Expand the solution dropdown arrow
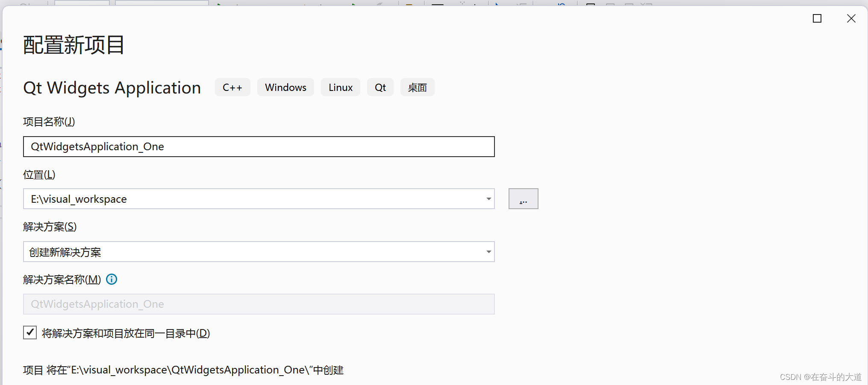The width and height of the screenshot is (868, 385). [488, 252]
